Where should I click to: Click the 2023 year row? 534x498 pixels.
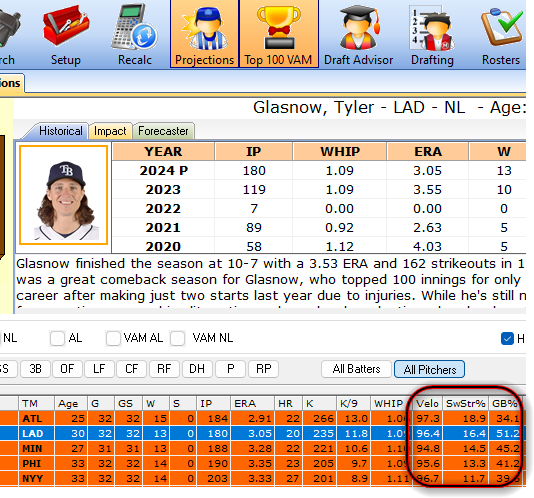coord(319,189)
